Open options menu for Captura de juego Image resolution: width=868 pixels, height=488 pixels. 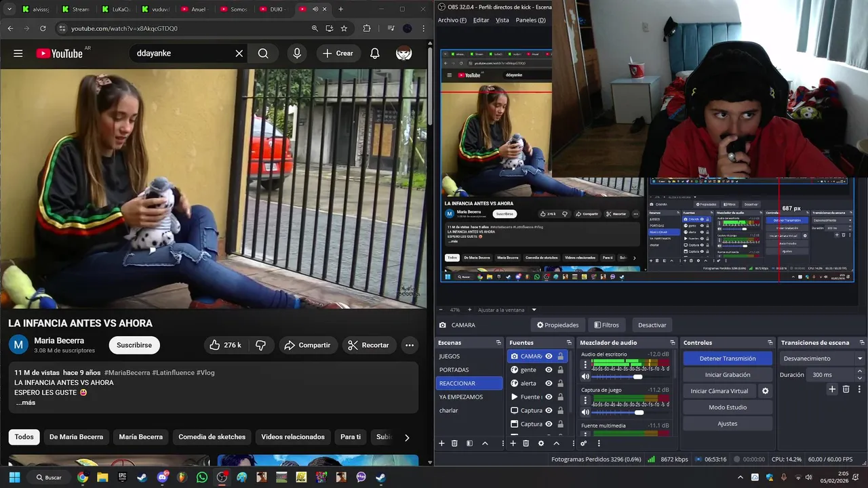[x=585, y=401]
